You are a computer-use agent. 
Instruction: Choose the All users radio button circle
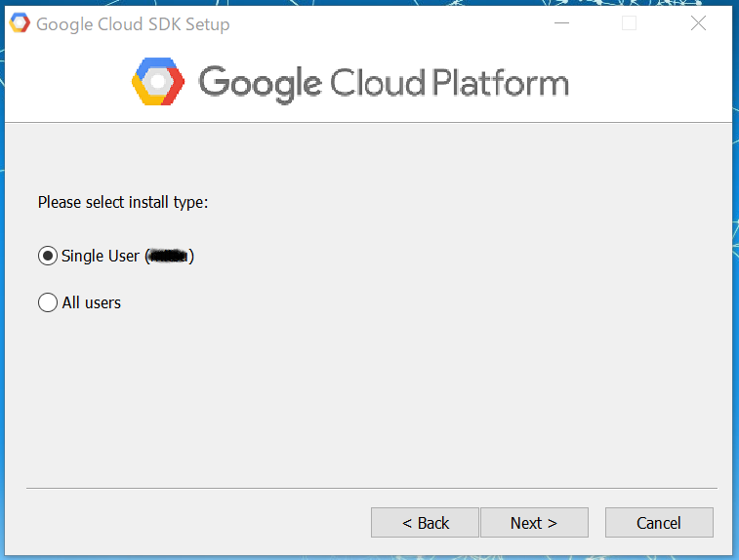pyautogui.click(x=48, y=302)
